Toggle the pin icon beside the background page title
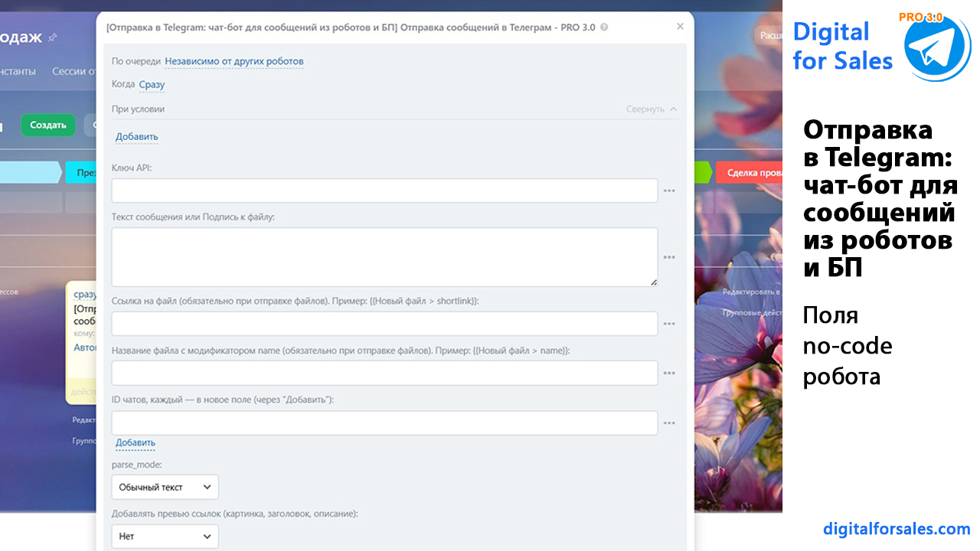The image size is (980, 551). click(x=52, y=37)
